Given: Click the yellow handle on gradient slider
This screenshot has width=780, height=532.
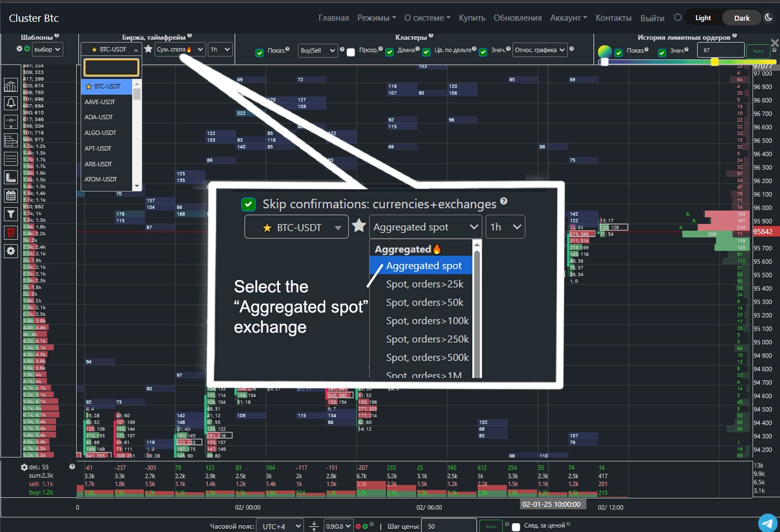Looking at the screenshot, I should (714, 62).
